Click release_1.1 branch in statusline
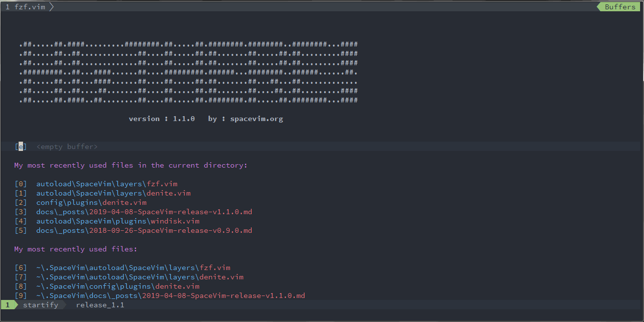 click(x=100, y=305)
